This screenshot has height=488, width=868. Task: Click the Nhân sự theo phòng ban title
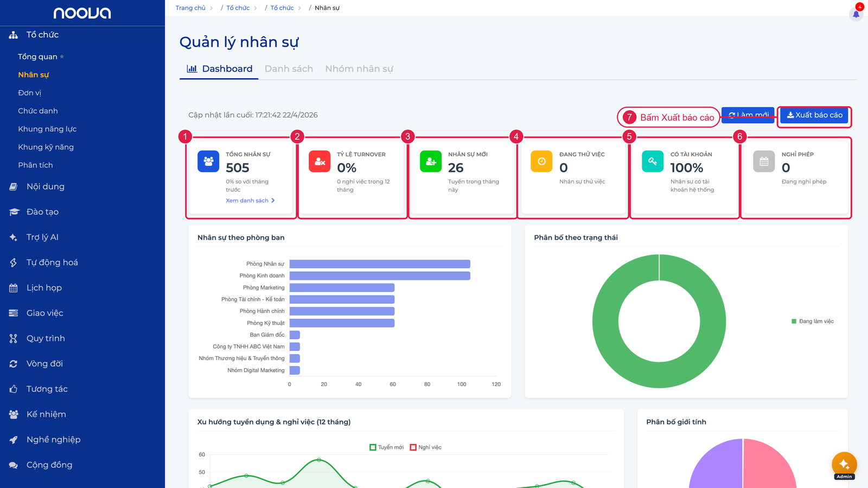tap(241, 237)
